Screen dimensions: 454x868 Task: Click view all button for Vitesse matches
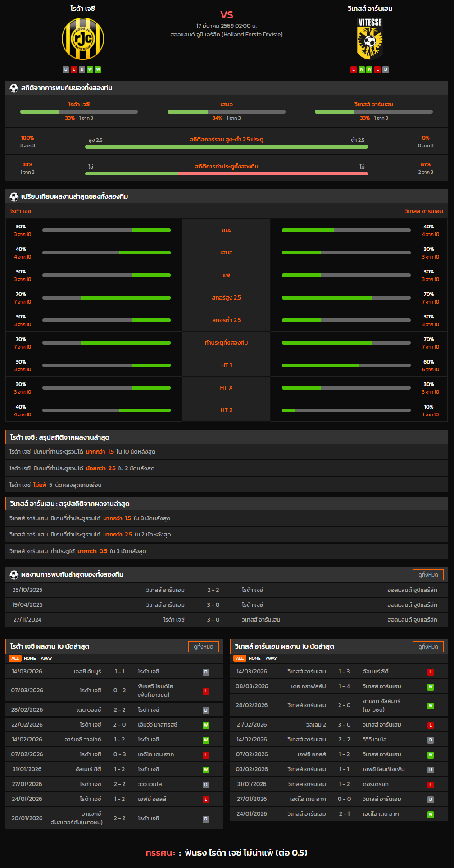tap(428, 647)
